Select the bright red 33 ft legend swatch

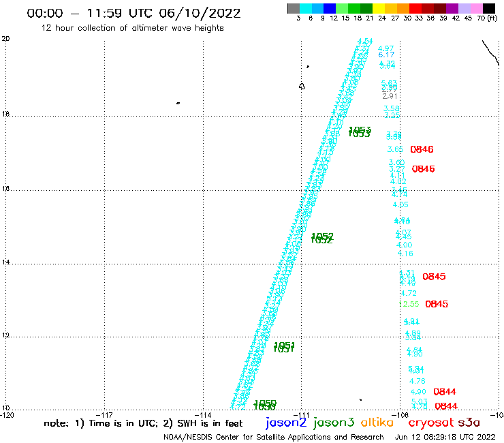415,8
